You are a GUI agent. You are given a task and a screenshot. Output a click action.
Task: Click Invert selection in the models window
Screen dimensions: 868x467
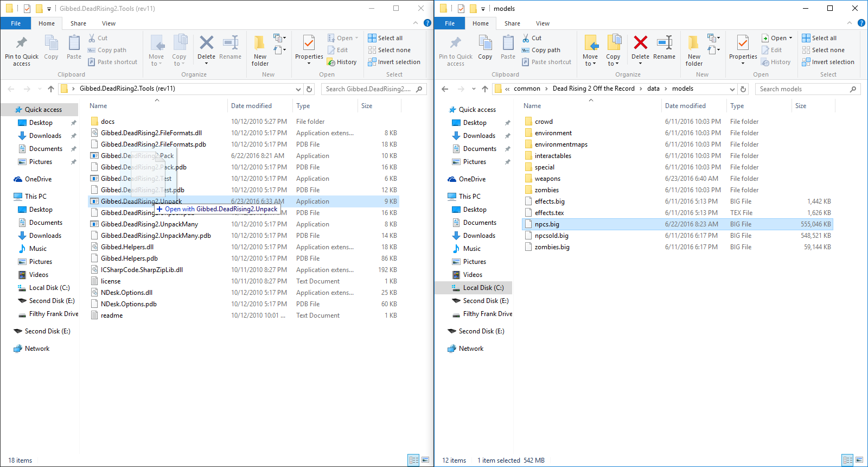pos(828,62)
